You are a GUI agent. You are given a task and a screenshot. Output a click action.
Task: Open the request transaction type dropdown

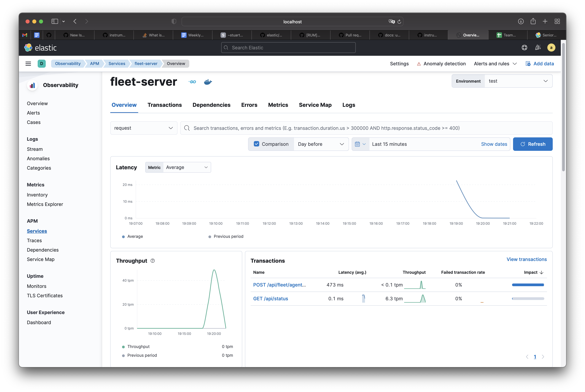click(144, 128)
